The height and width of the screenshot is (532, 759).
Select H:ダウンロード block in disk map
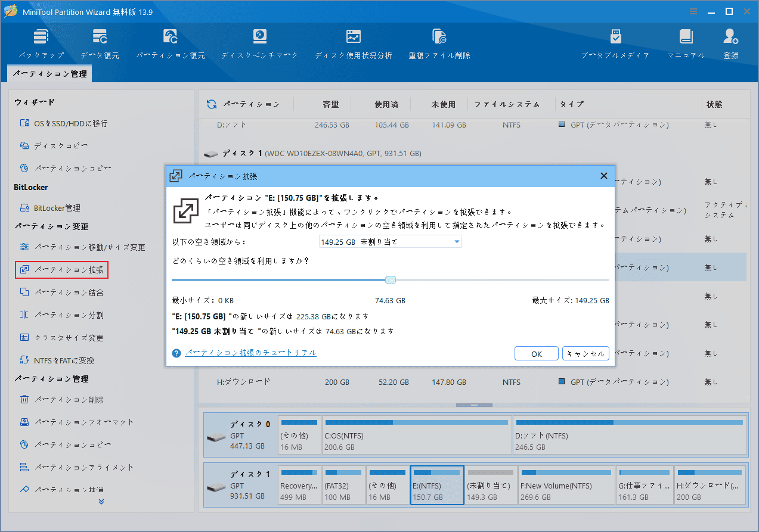pos(710,485)
